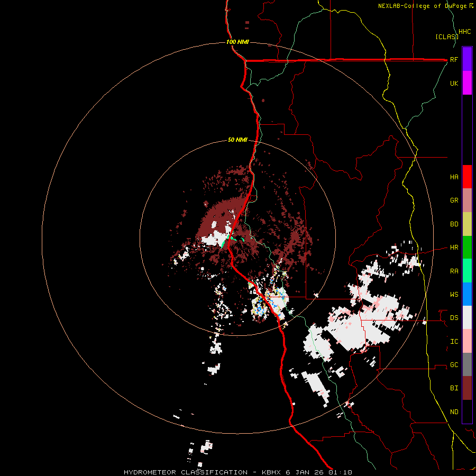Screen dimensions: 476x476
Task: Click the RA legend label
Action: tap(454, 271)
